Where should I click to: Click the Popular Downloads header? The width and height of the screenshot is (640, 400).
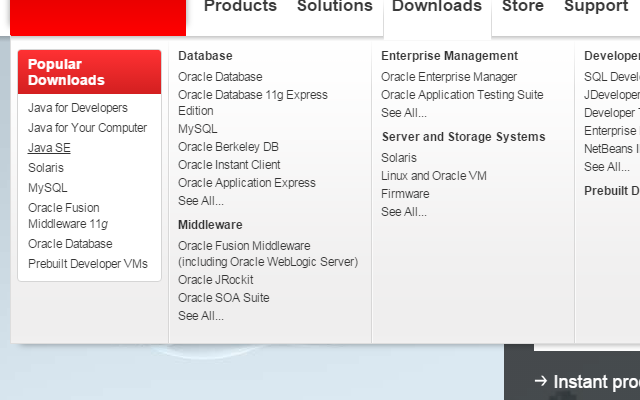pos(89,72)
